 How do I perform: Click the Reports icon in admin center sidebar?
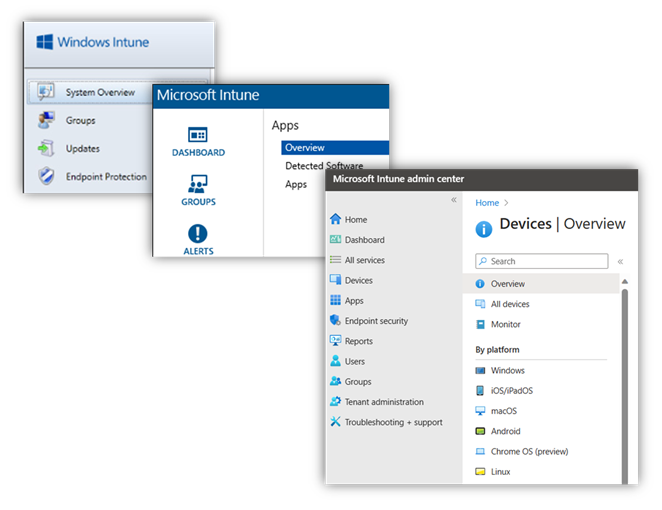(335, 340)
